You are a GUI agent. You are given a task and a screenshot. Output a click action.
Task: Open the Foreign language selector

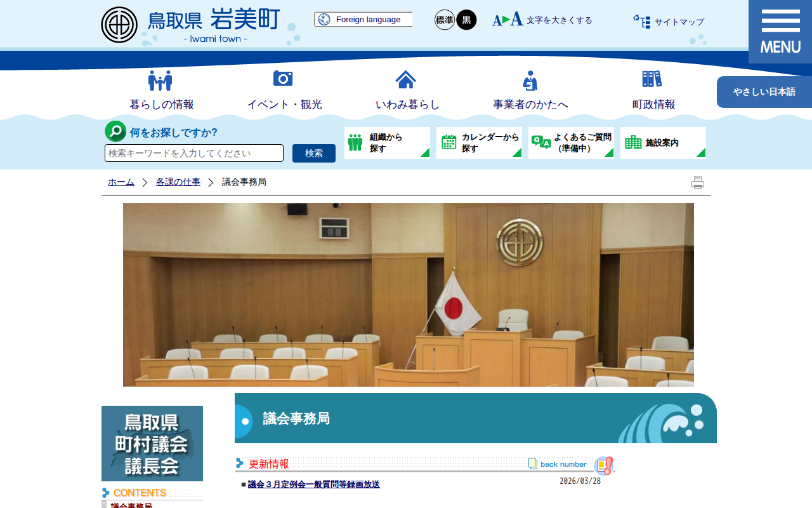click(x=363, y=20)
